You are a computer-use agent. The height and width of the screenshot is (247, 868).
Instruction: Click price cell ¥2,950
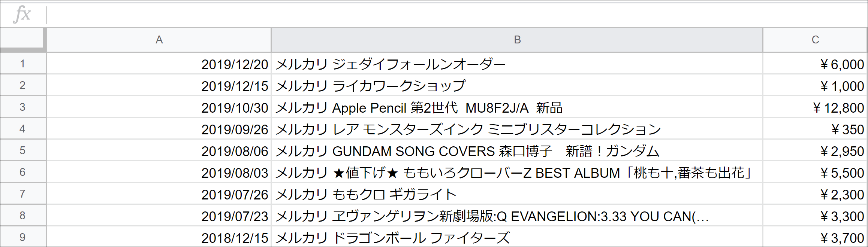[x=815, y=150]
